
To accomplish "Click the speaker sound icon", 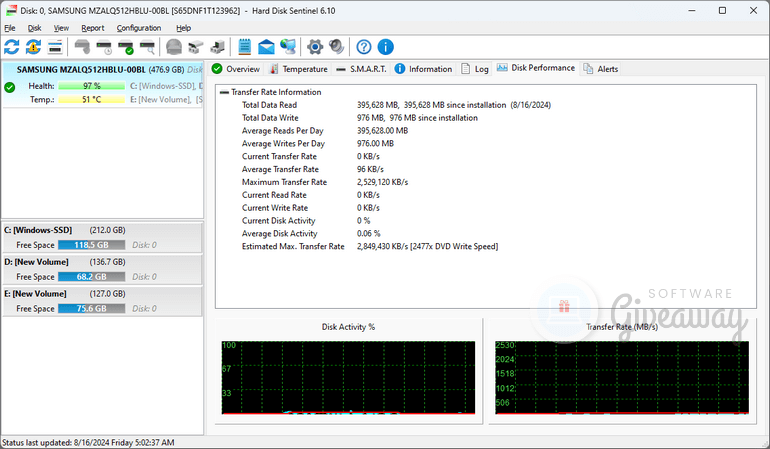I will pyautogui.click(x=336, y=47).
